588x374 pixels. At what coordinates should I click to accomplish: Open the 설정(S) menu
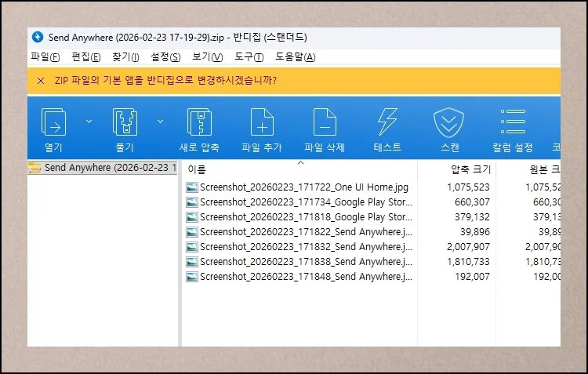[165, 57]
